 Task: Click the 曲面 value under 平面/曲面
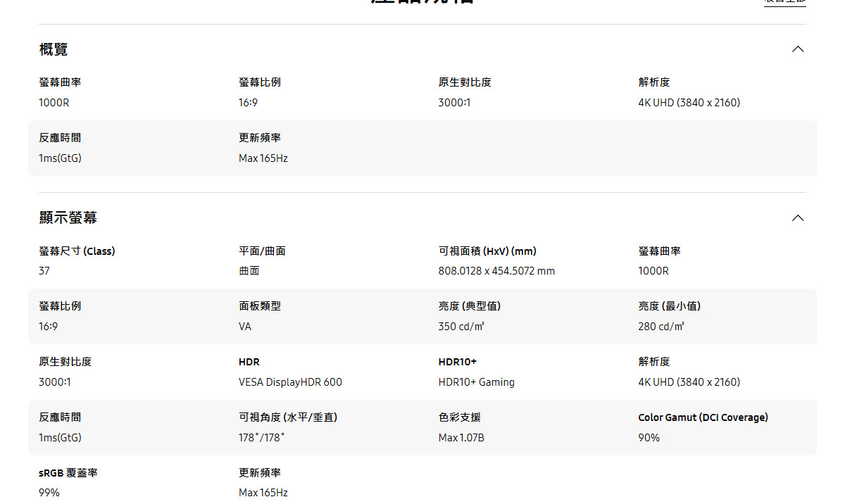(x=249, y=271)
